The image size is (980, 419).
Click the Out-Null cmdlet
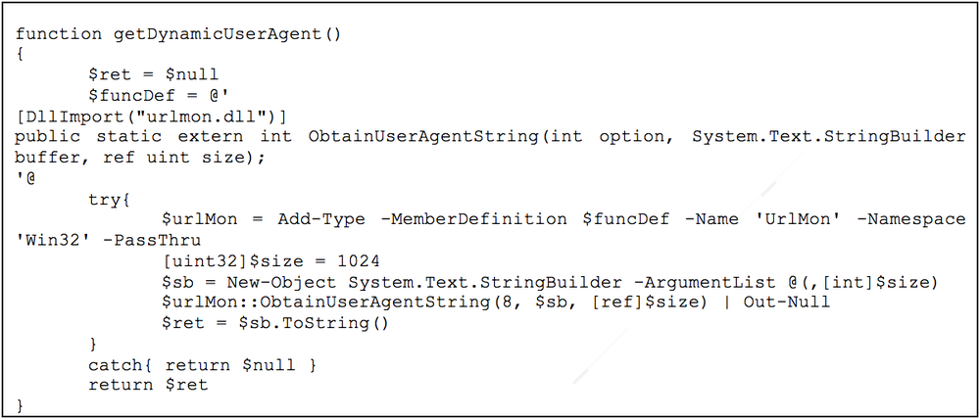[786, 303]
